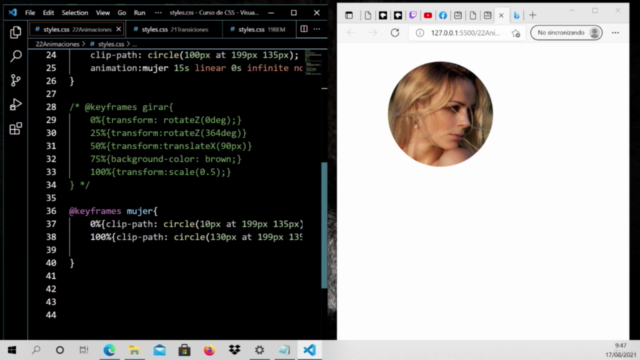Open the Explorer view in VS Code

pyautogui.click(x=16, y=32)
